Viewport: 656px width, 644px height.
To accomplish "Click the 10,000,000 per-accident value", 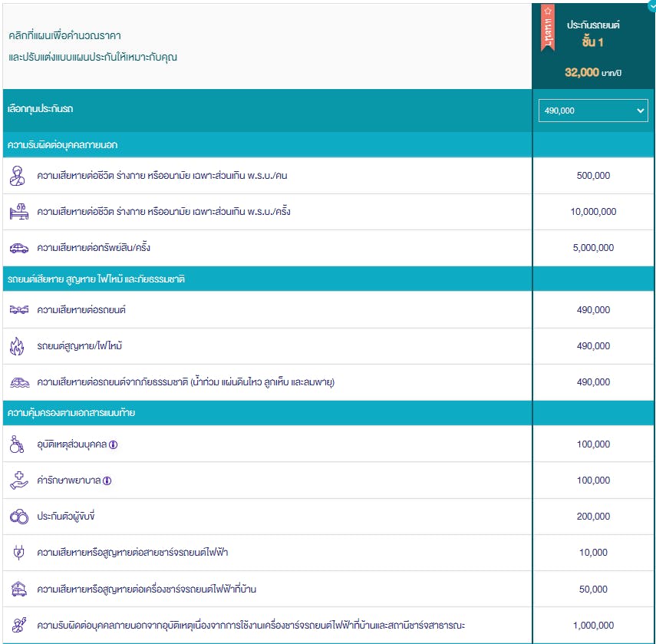I will pyautogui.click(x=593, y=212).
